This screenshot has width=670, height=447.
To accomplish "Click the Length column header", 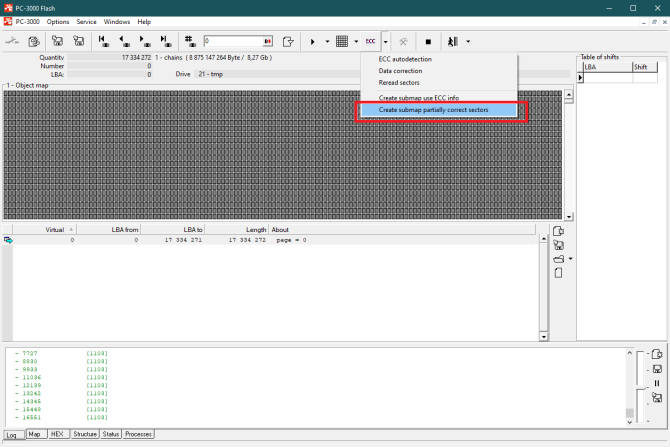I will tap(236, 229).
